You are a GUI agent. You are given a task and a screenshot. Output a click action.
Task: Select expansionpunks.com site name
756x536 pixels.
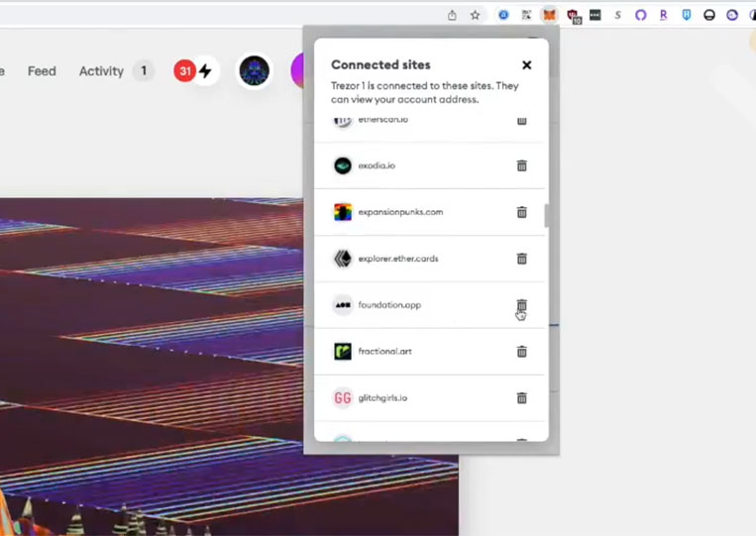coord(400,212)
